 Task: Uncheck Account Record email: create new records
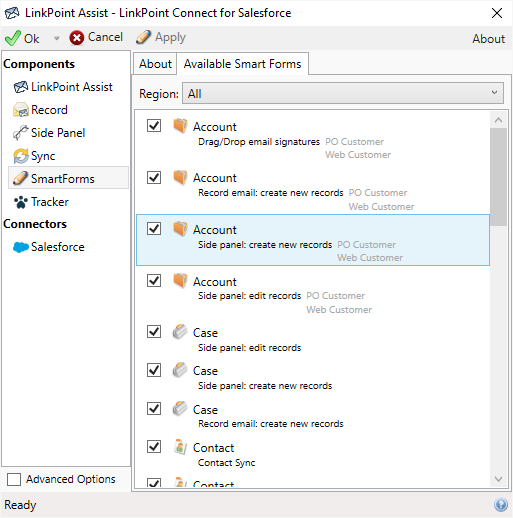point(154,177)
